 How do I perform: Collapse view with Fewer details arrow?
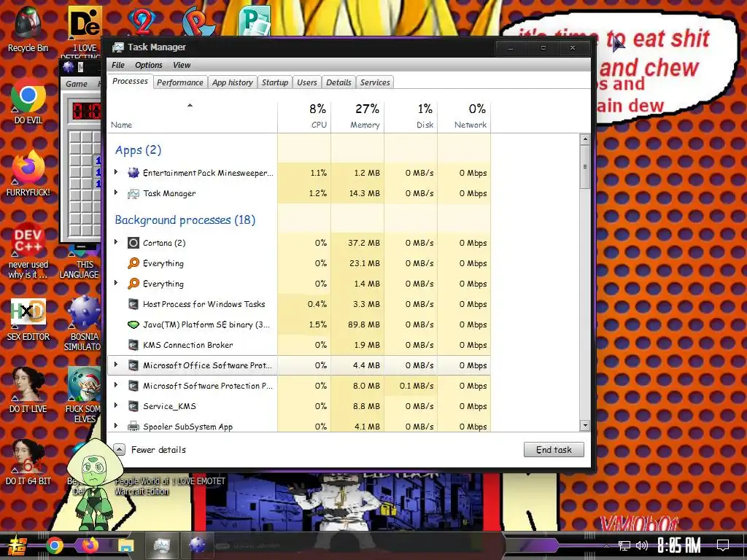click(119, 449)
